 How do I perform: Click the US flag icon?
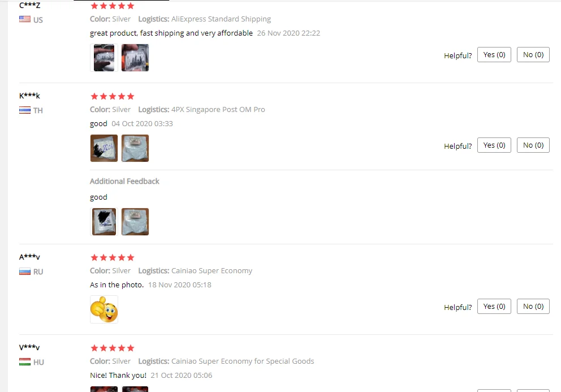(x=25, y=19)
